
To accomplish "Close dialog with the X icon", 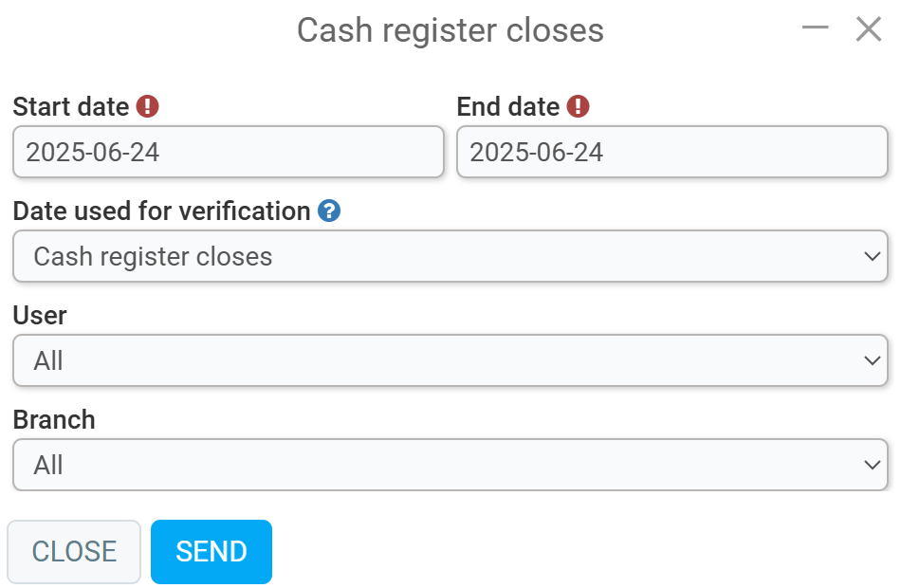I will pyautogui.click(x=868, y=28).
